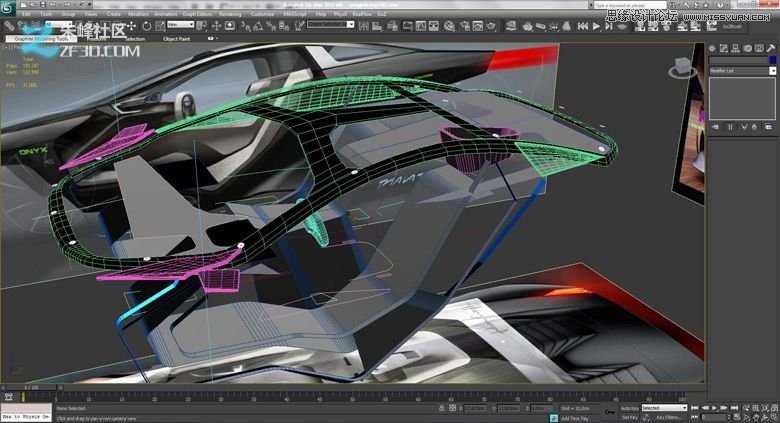Click the Pin Stack icon
This screenshot has height=423, width=780.
(x=714, y=127)
